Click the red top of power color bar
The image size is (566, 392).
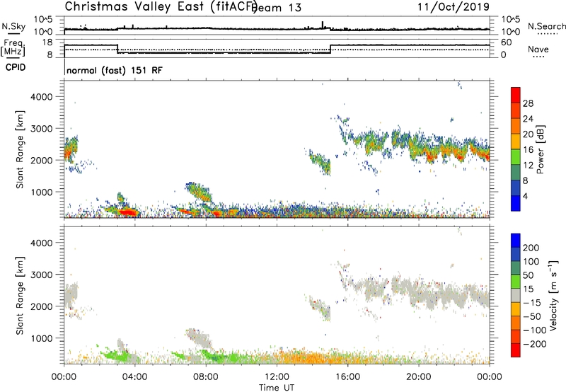pos(516,94)
